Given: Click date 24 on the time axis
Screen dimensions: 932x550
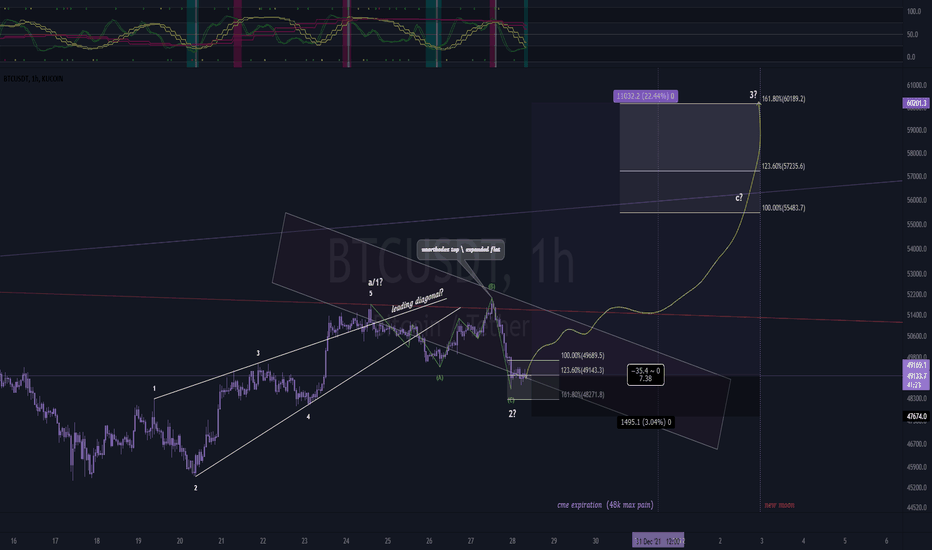Looking at the screenshot, I should [346, 541].
